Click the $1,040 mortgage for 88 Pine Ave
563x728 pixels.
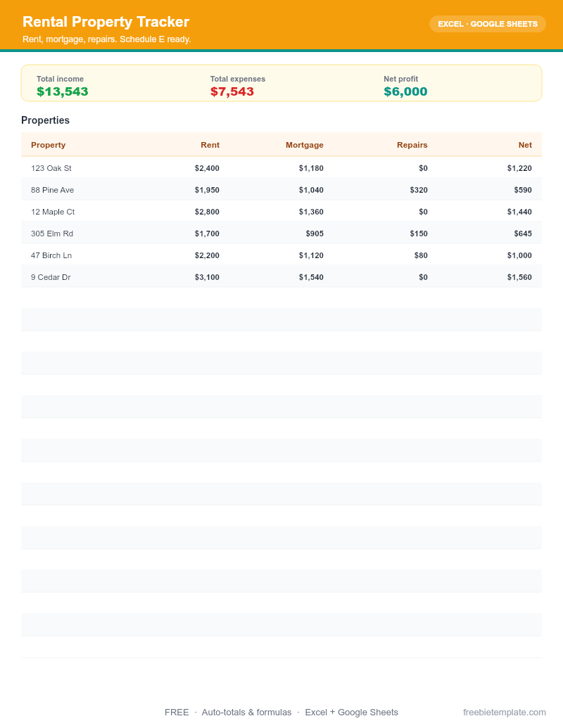coord(311,190)
